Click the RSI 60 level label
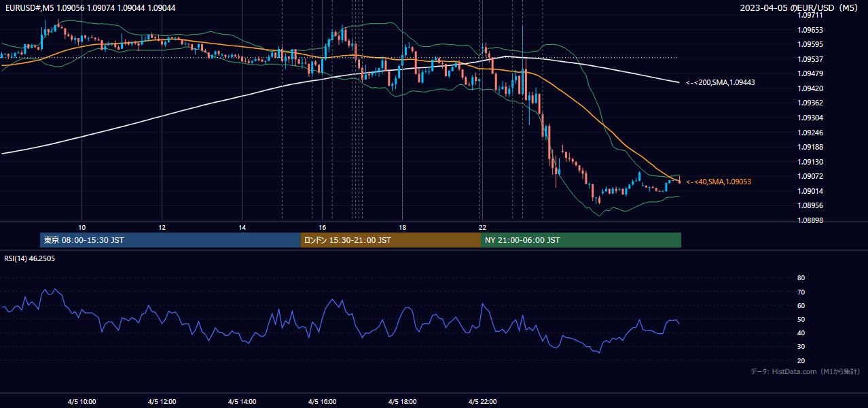 (801, 305)
